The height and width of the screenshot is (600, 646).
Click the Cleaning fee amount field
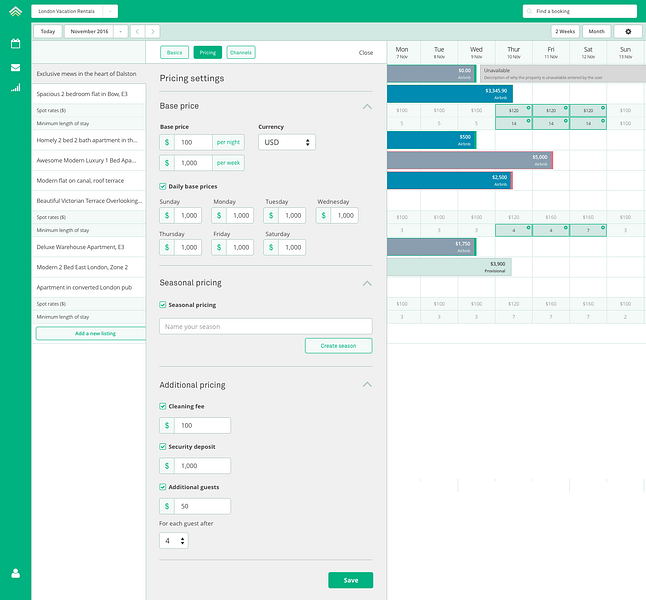(x=195, y=425)
